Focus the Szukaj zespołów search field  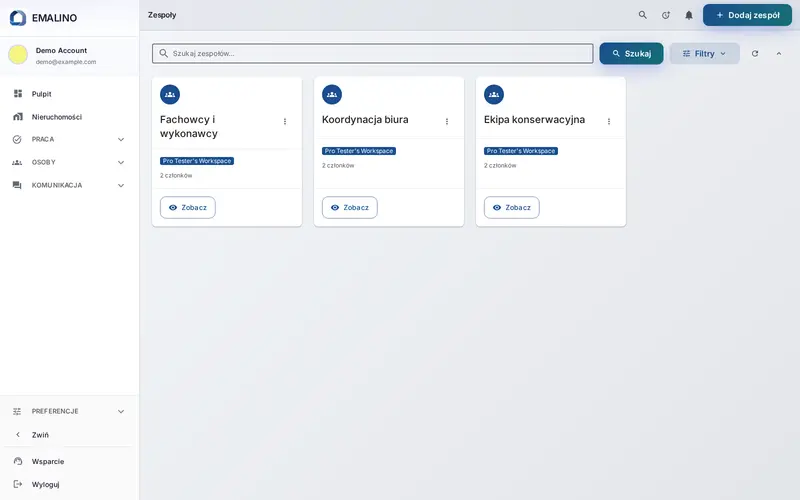372,54
